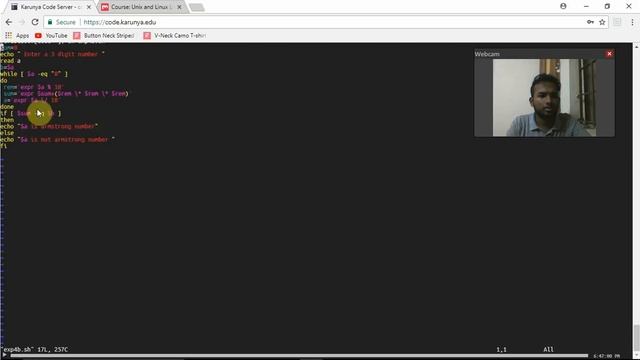This screenshot has width=640, height=360.
Task: Minimize the Chrome window
Action: (586, 6)
